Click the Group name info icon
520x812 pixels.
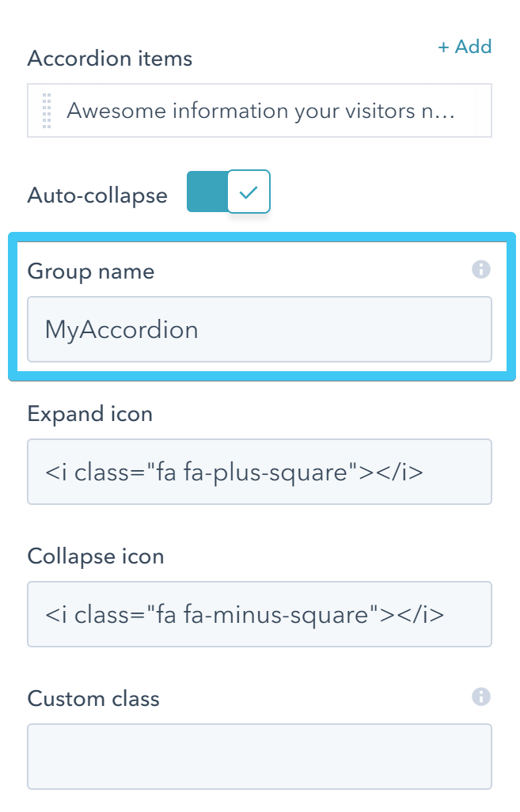point(483,270)
